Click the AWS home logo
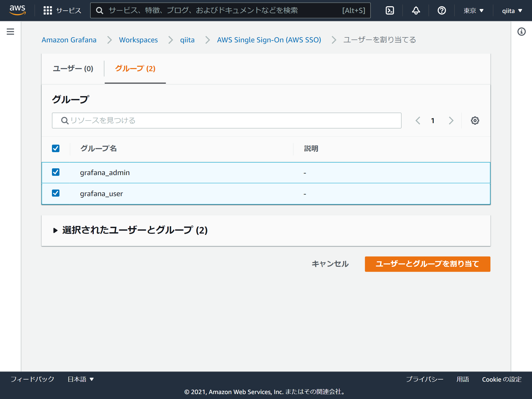Screen dimensions: 532x399 (17, 10)
